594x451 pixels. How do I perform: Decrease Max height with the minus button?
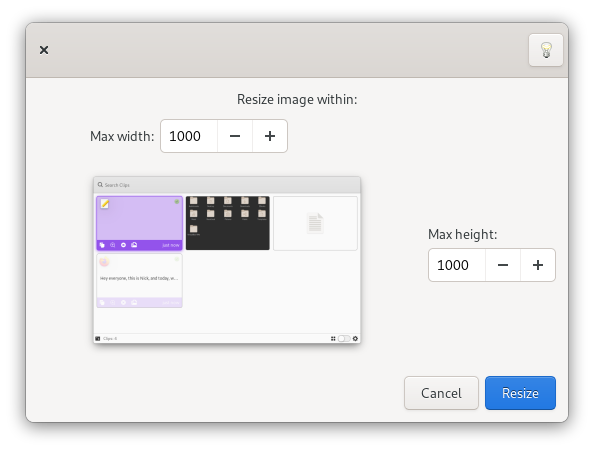click(503, 265)
